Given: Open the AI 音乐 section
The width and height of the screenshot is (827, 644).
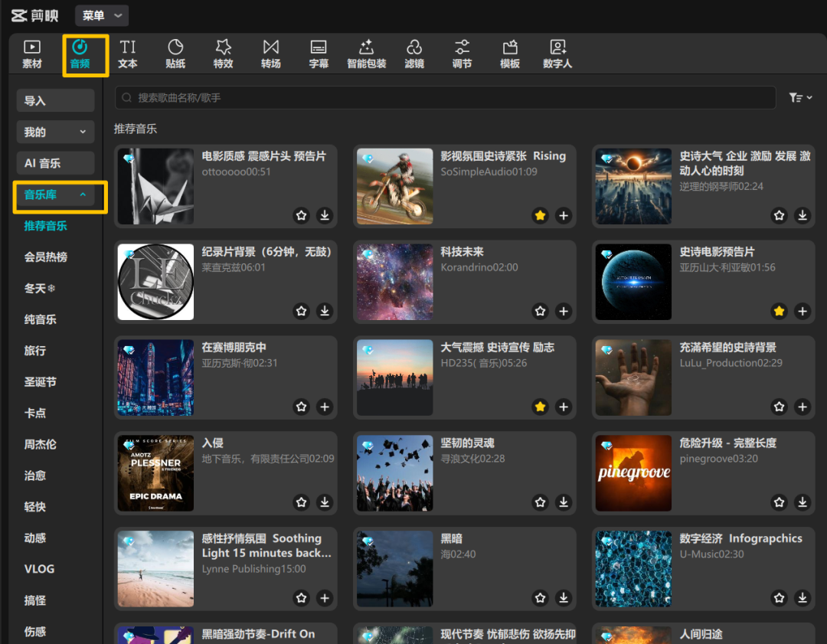Looking at the screenshot, I should tap(55, 163).
